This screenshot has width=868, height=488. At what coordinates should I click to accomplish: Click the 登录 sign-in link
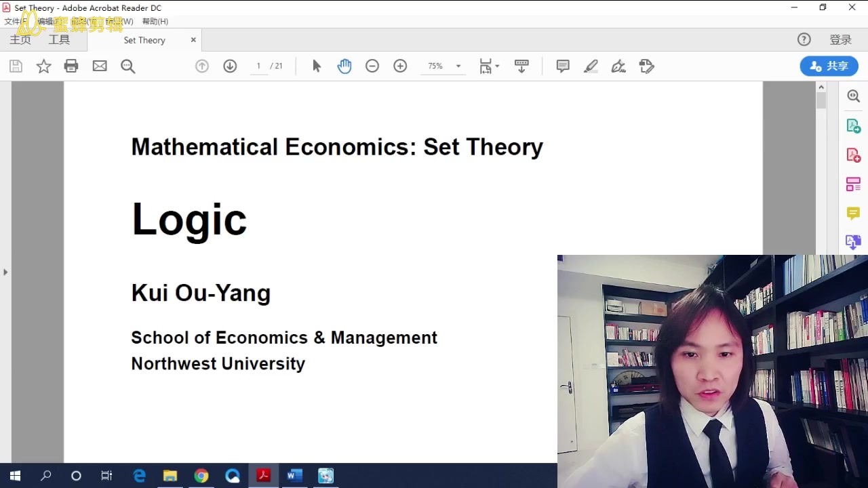point(840,39)
